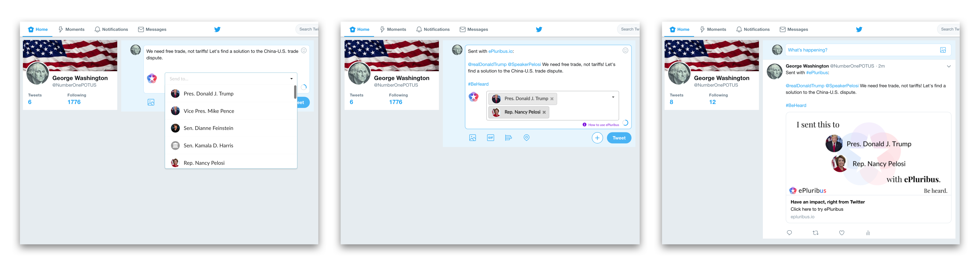This screenshot has height=266, width=980.
Task: Open options chevron on posted tweet
Action: (x=949, y=66)
